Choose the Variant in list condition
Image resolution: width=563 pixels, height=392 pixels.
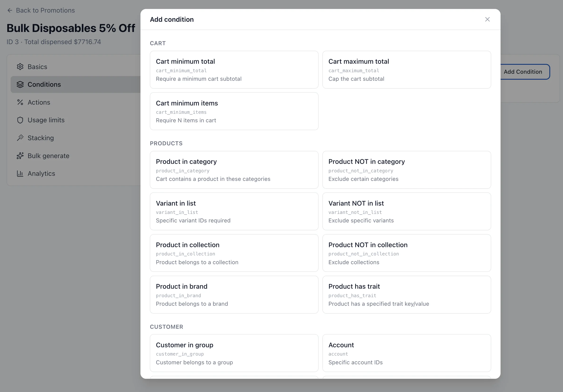pyautogui.click(x=234, y=211)
